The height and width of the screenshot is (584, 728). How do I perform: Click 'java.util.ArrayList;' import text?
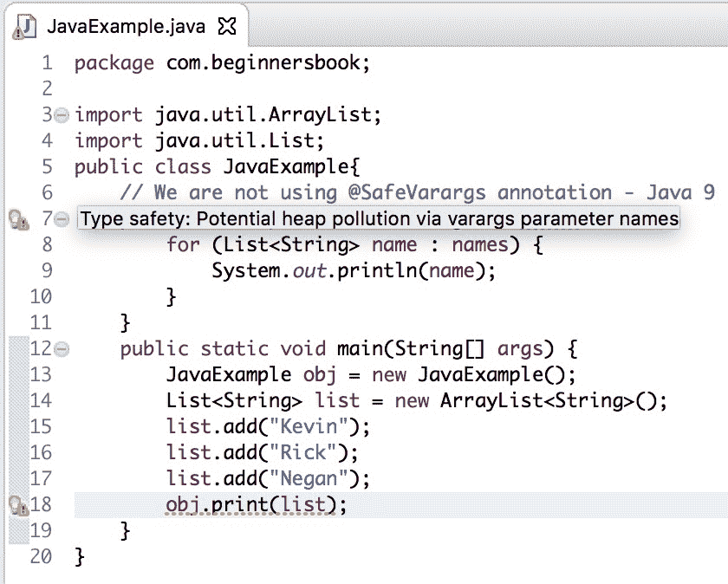tap(268, 115)
